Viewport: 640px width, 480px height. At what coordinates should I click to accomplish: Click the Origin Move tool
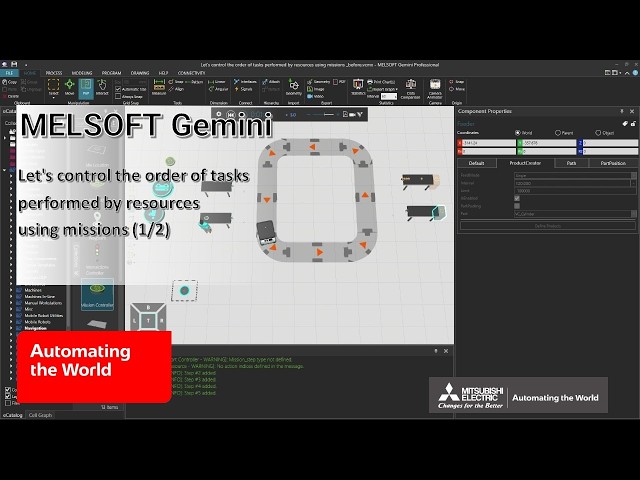click(457, 89)
